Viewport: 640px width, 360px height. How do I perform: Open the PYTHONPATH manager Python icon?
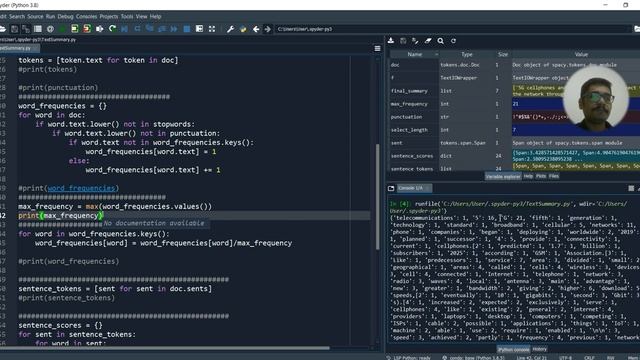tap(243, 29)
